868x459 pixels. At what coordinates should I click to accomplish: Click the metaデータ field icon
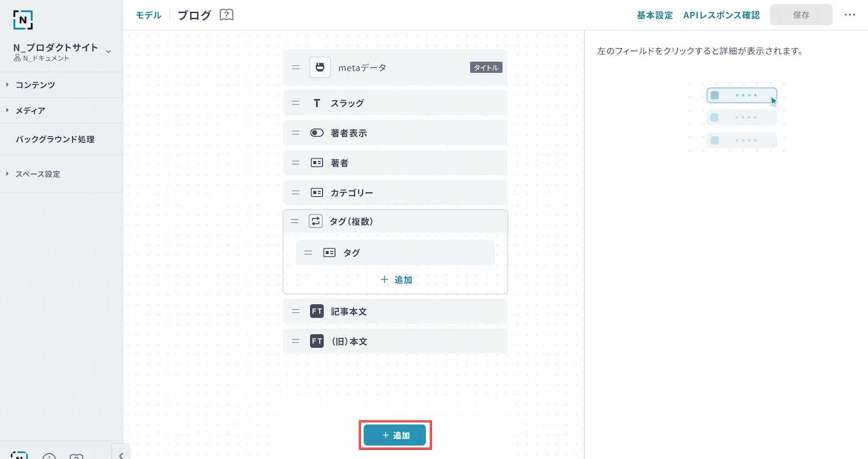click(x=320, y=68)
